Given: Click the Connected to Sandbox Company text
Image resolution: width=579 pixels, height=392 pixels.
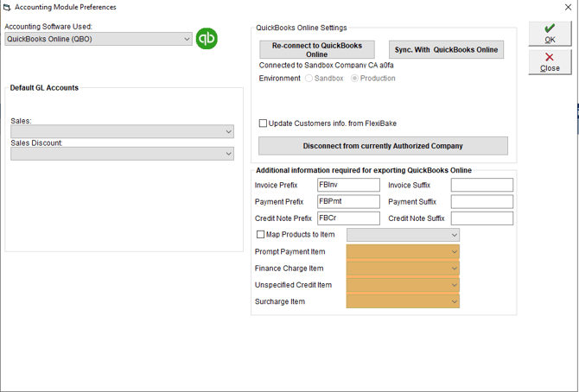Looking at the screenshot, I should point(326,66).
